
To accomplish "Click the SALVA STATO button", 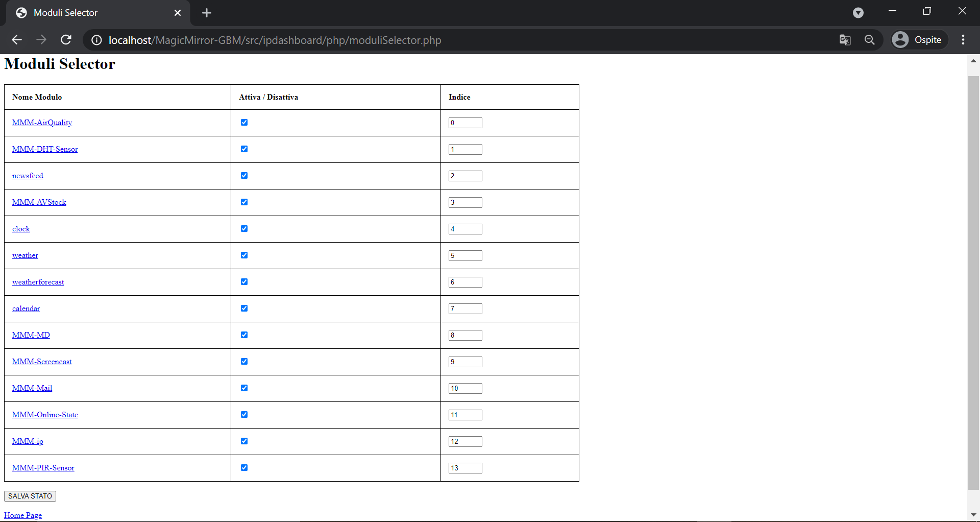I will tap(30, 496).
